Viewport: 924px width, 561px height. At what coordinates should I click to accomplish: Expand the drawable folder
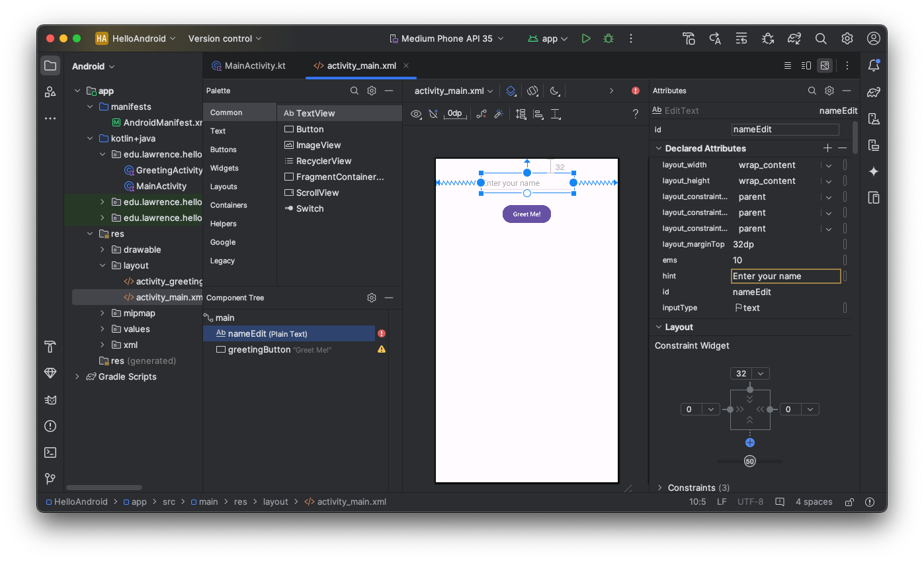[103, 250]
